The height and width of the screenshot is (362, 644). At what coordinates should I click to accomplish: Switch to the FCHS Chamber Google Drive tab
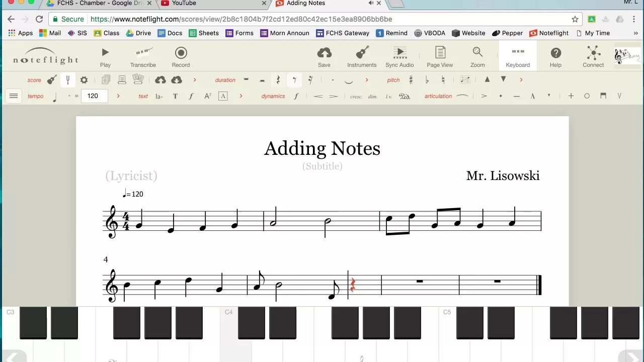pos(100,4)
